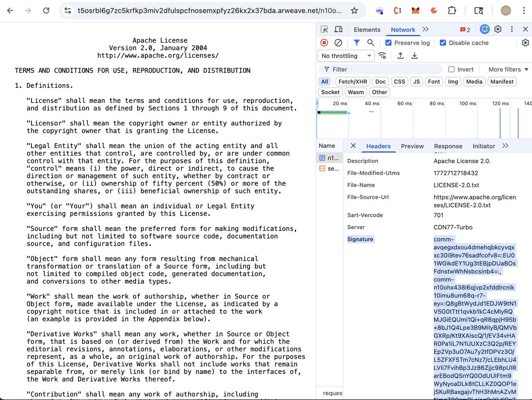This screenshot has height=400, width=532.
Task: Open the purple wallet extension icon
Action: pyautogui.click(x=379, y=11)
